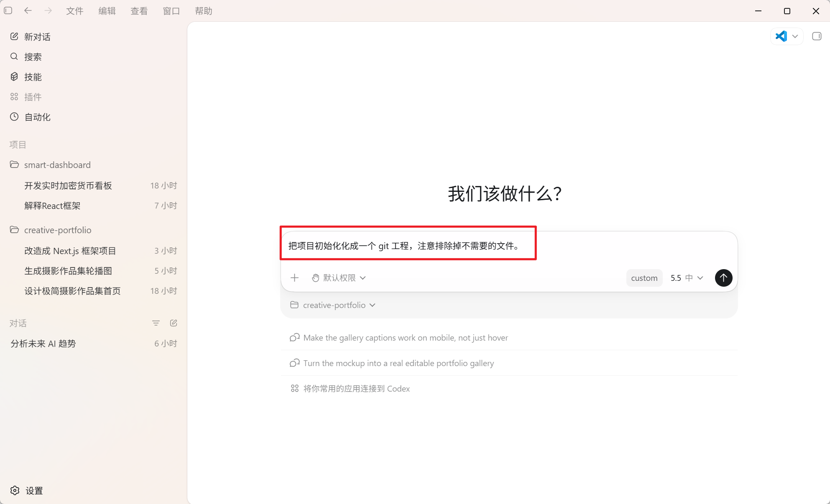Open the 默认权限 permissions dropdown
The width and height of the screenshot is (830, 504).
coord(339,278)
